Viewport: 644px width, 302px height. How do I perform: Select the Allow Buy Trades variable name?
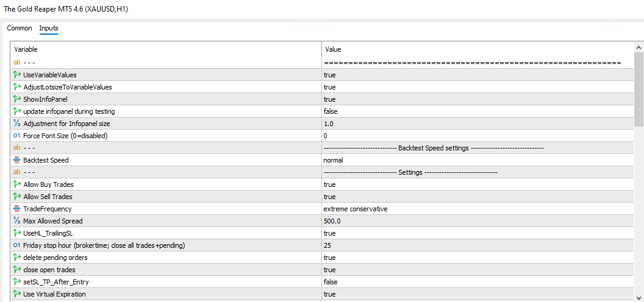coord(48,184)
